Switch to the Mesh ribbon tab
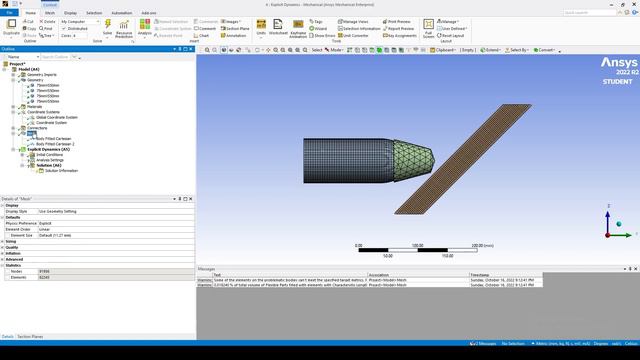 click(x=50, y=13)
